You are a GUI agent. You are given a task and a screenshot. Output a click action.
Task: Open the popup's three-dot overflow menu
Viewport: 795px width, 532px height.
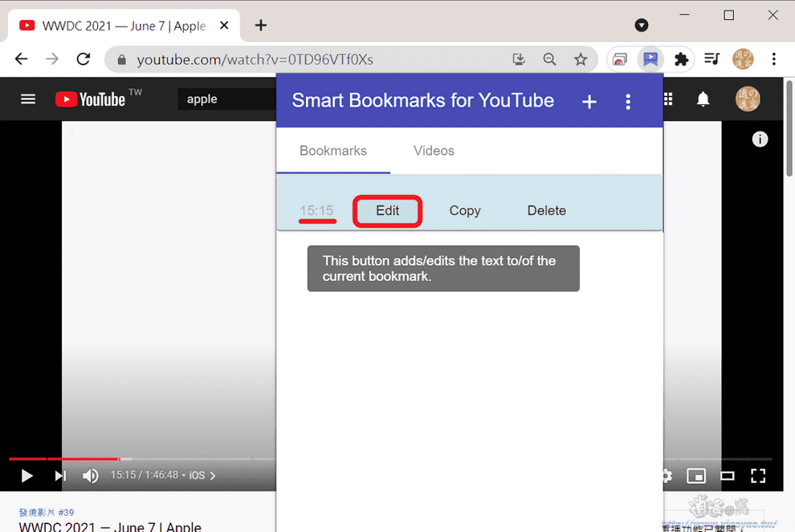628,101
